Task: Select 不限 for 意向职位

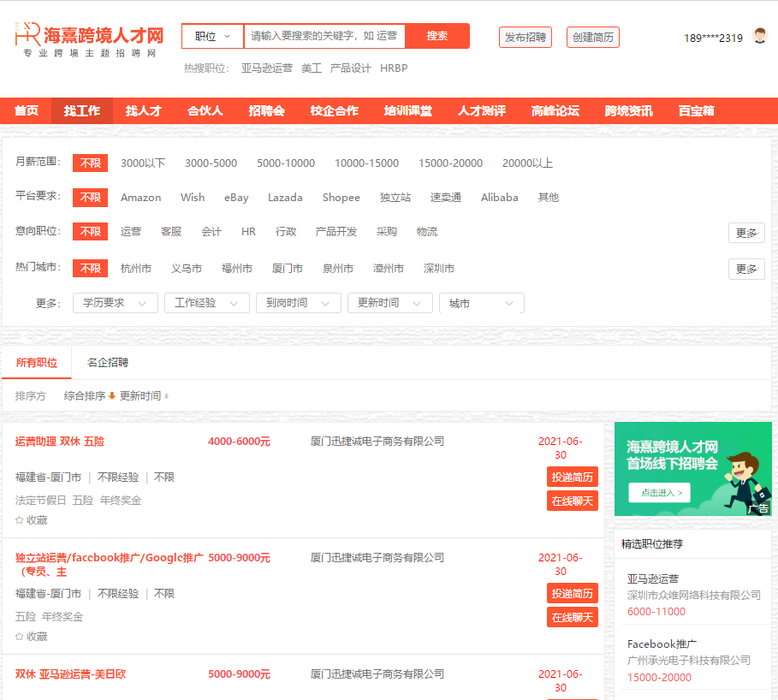Action: pos(91,231)
